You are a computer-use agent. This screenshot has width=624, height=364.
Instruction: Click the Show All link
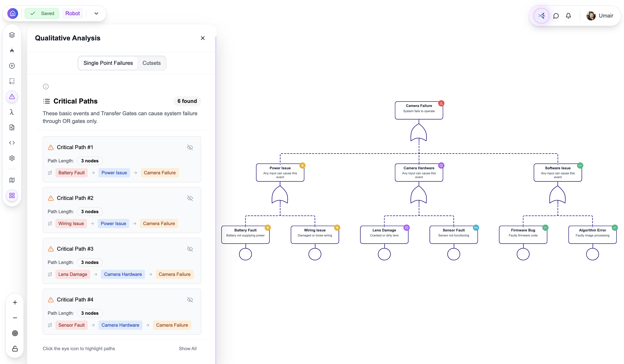point(187,348)
